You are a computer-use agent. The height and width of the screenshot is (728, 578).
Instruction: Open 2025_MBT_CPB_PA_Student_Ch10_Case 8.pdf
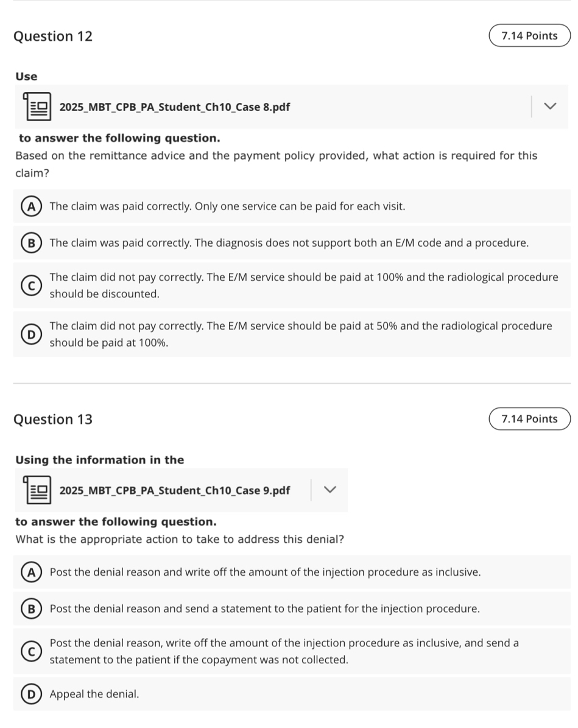coord(174,107)
